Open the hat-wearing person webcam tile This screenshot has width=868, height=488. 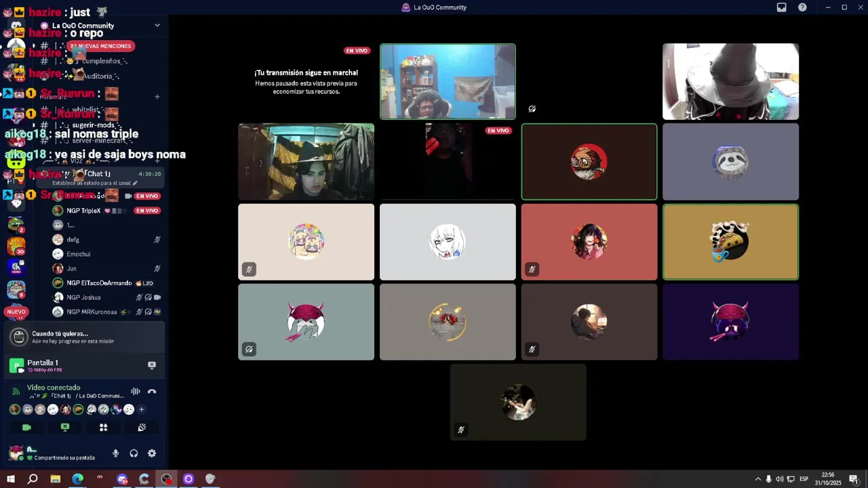(306, 161)
